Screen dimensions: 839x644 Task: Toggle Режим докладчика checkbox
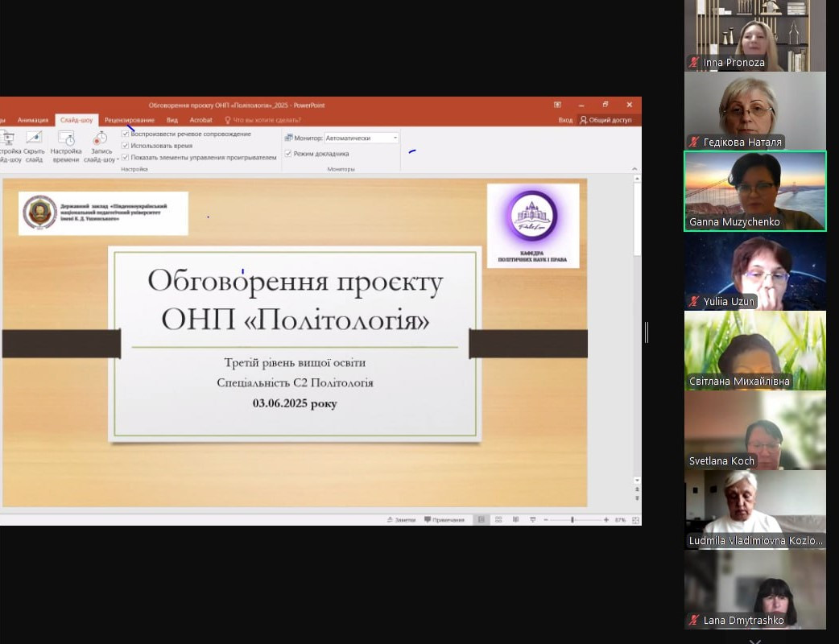coord(288,154)
